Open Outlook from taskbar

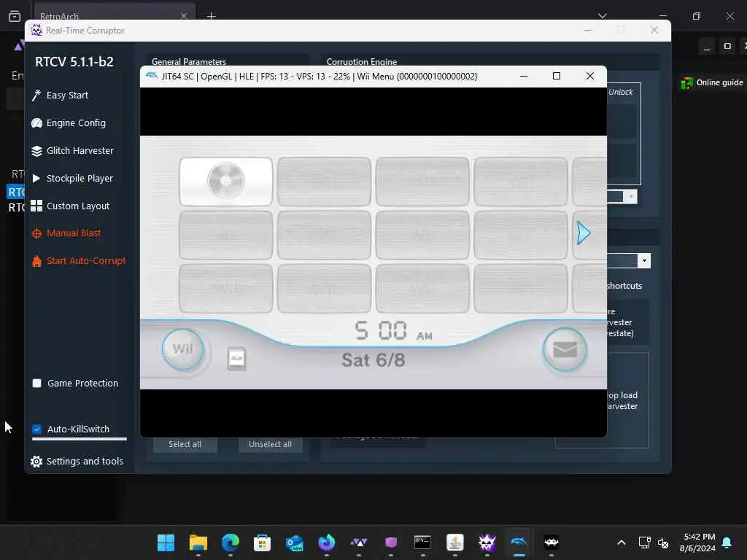(x=295, y=542)
